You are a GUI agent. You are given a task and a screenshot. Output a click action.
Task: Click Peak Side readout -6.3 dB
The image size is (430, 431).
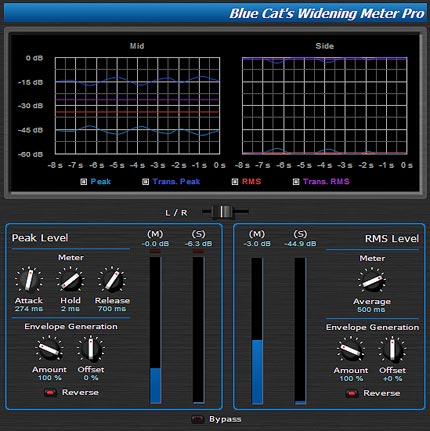[x=199, y=244]
